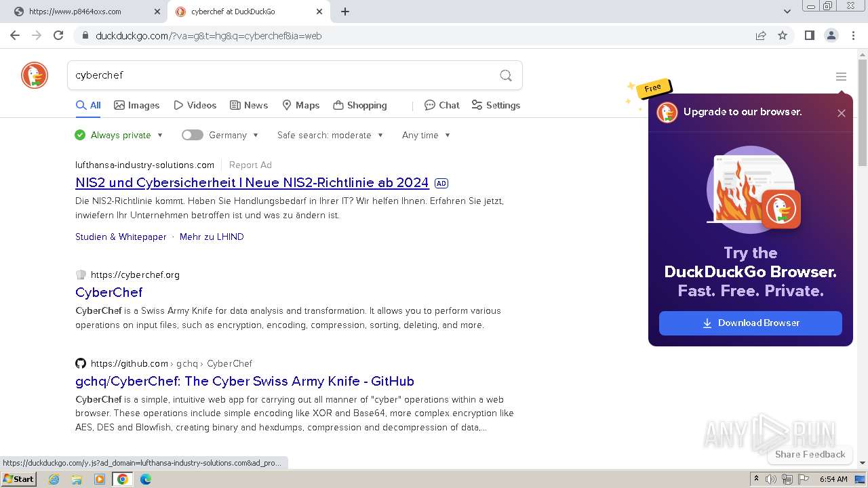Screen dimensions: 868x488
Task: Select the All search tab
Action: [x=88, y=105]
